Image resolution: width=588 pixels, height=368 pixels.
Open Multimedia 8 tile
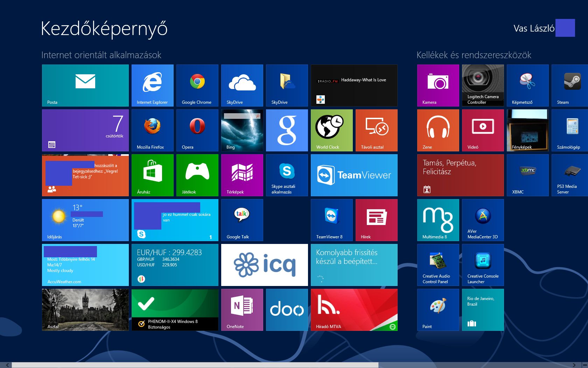(438, 220)
